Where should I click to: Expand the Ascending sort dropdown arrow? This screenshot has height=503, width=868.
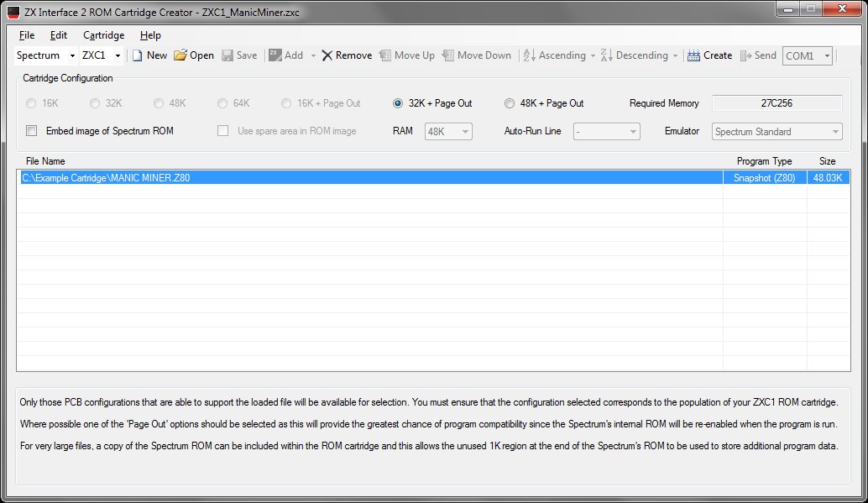593,55
